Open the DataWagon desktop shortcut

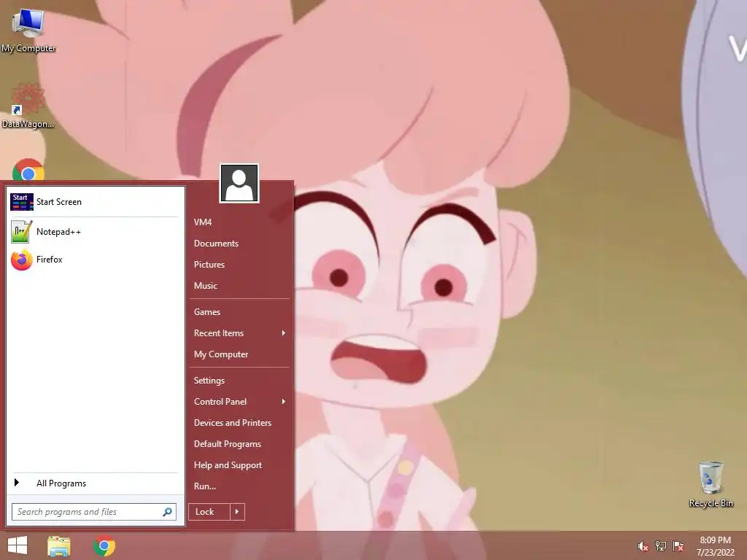point(28,106)
